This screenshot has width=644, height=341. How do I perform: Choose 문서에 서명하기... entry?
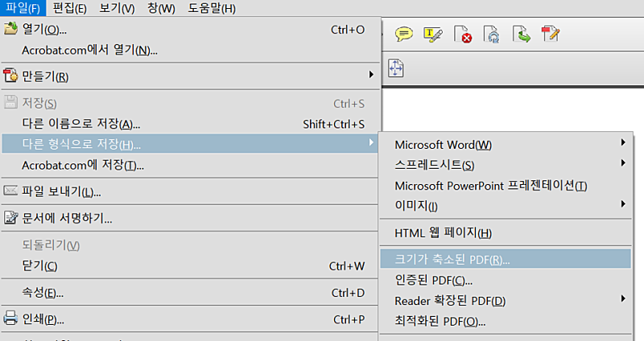click(x=190, y=218)
